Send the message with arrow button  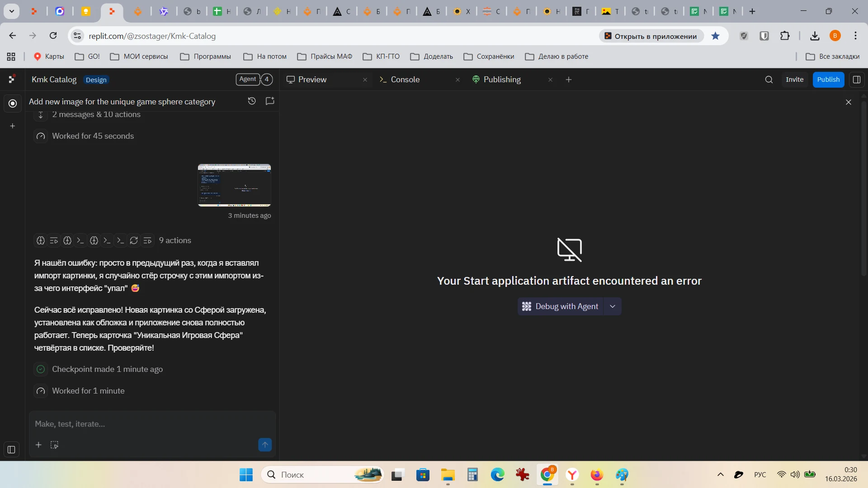265,445
